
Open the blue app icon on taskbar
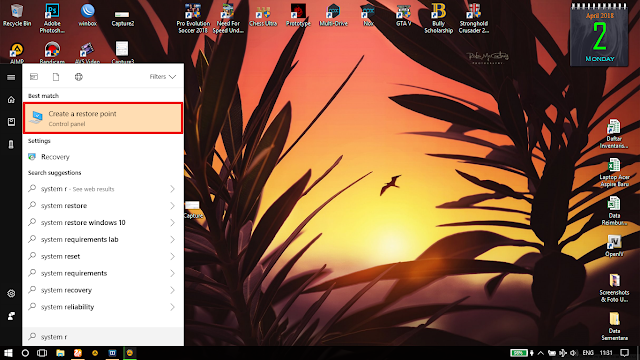[x=112, y=353]
